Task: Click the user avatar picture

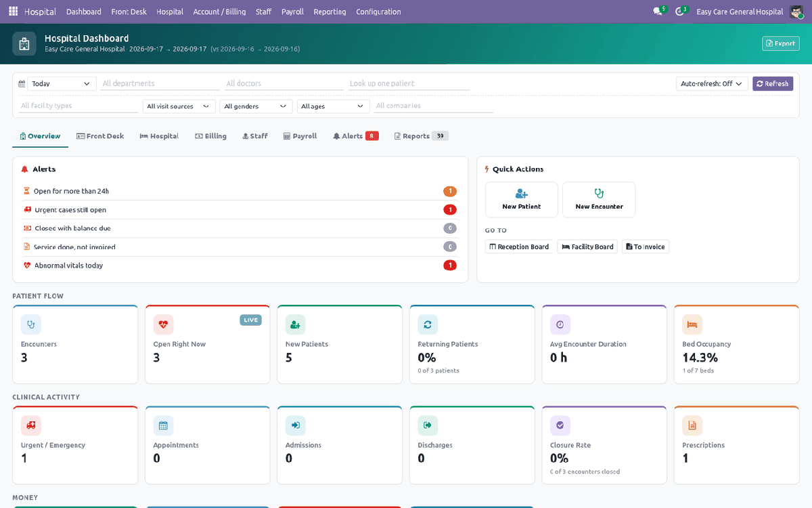Action: (796, 12)
